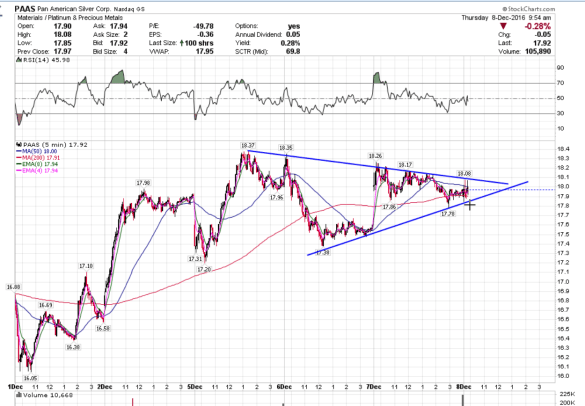Viewport: 585px width, 406px height.
Task: Click the 16.58 price label on the chart
Action: (x=103, y=329)
